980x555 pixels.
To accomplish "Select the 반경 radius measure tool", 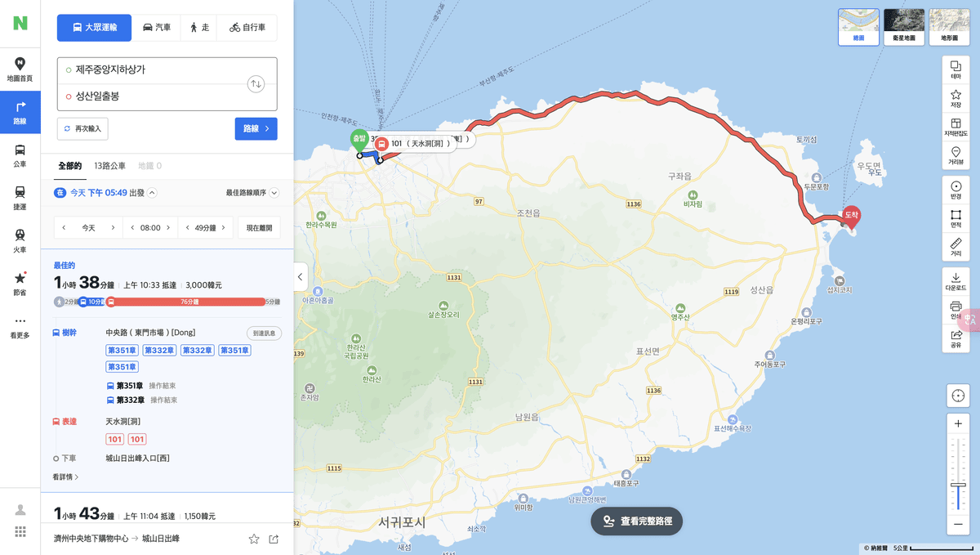I will [x=955, y=190].
